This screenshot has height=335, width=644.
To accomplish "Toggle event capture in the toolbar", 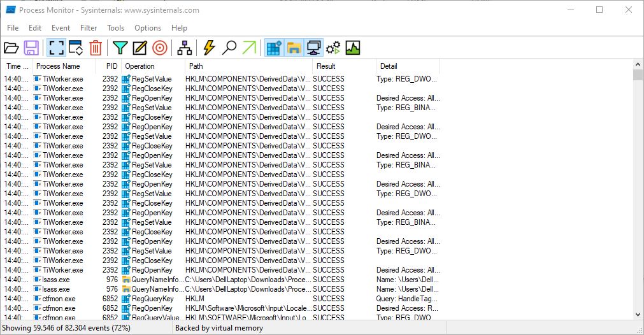I will 56,48.
